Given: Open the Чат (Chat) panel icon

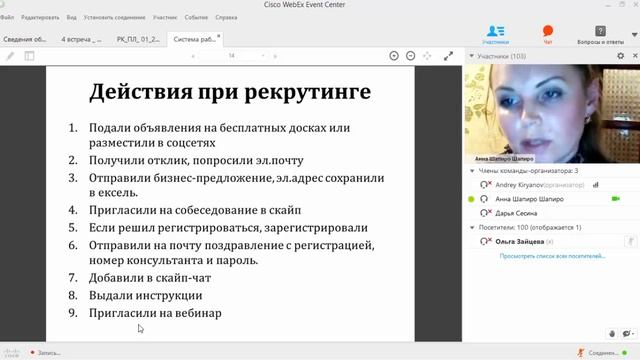Looking at the screenshot, I should 548,34.
